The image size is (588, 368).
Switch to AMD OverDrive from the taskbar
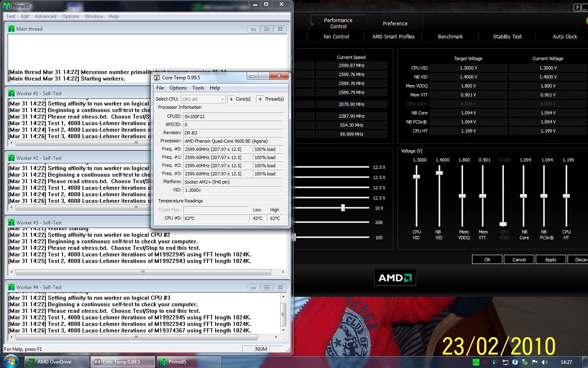tap(57, 362)
